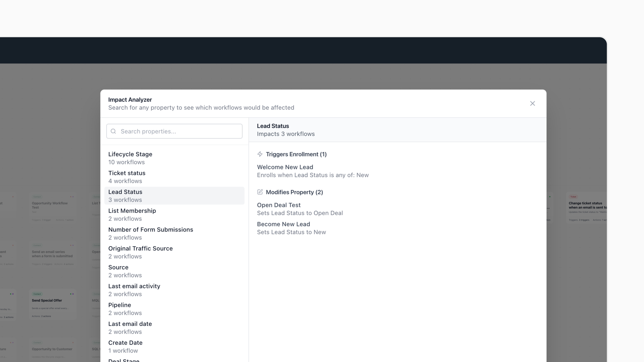Click the search magnifier icon

coord(113,131)
